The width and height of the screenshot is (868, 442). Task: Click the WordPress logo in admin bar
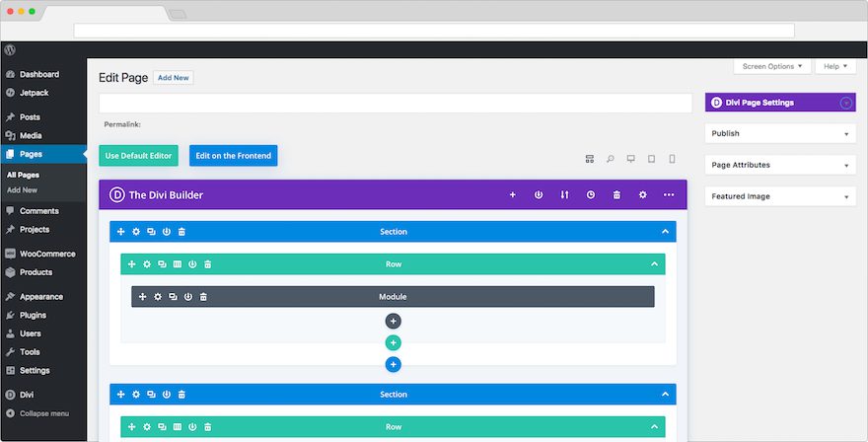pos(10,50)
